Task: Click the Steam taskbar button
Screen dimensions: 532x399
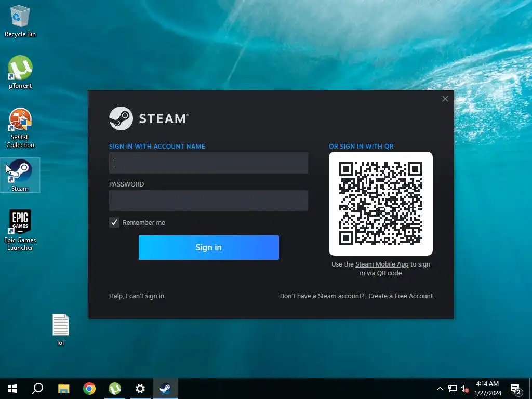Action: (x=165, y=389)
